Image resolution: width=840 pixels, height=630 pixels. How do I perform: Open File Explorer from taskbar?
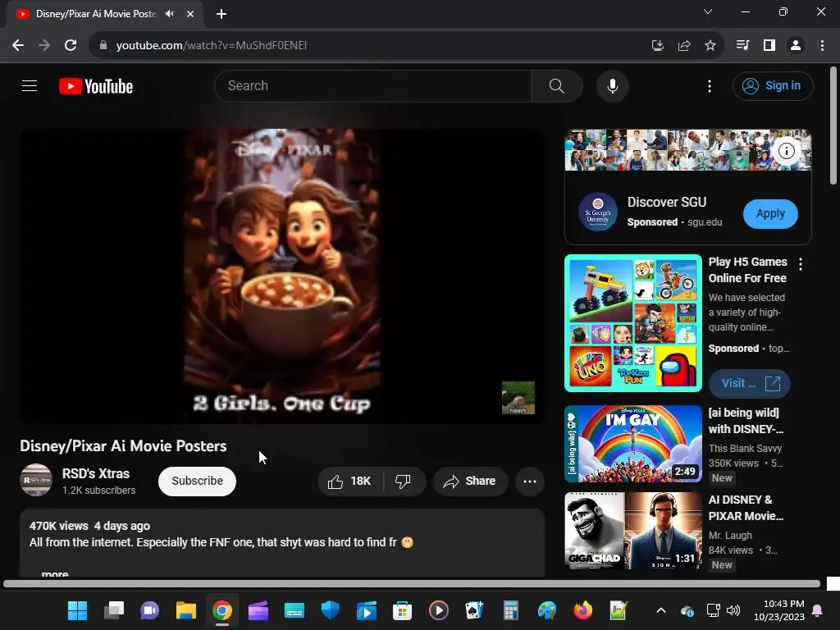[x=186, y=610]
